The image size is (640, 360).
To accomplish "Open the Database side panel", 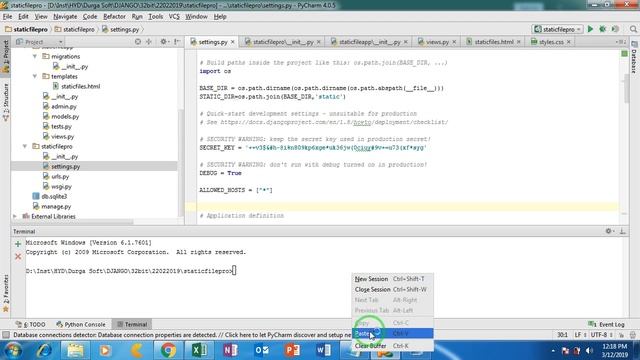I will (634, 58).
